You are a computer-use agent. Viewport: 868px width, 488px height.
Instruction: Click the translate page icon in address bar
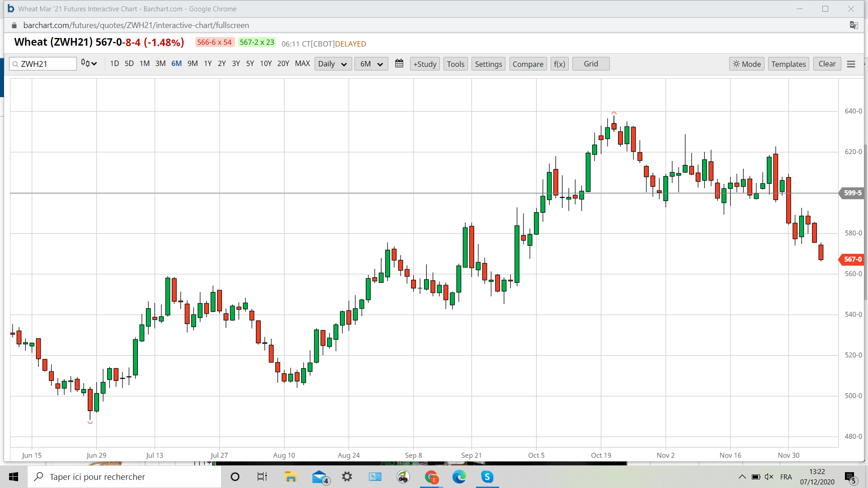854,25
